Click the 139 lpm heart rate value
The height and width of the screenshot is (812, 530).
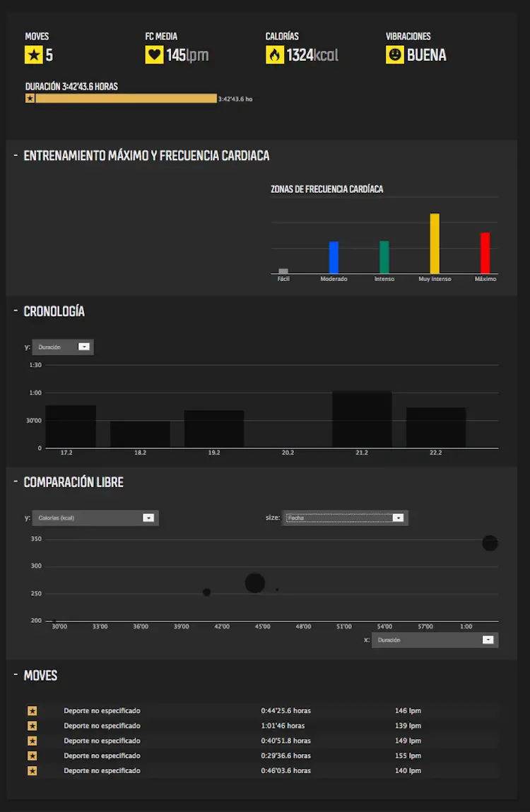pyautogui.click(x=408, y=726)
